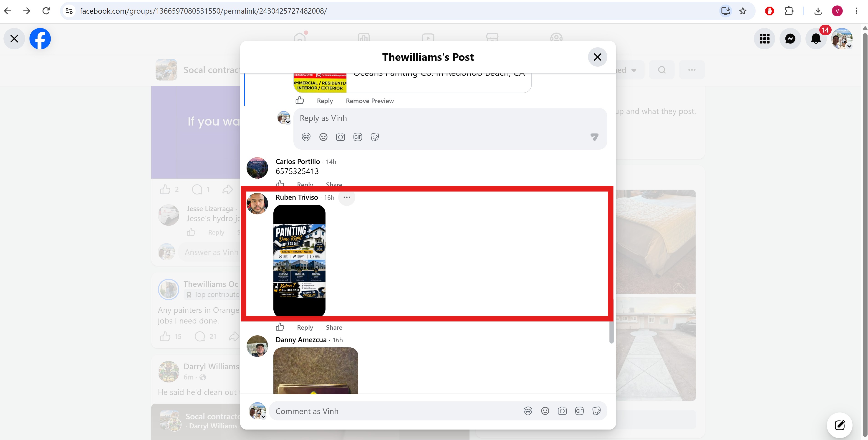Image resolution: width=868 pixels, height=440 pixels.
Task: Open the Facebook account menu
Action: (x=842, y=39)
